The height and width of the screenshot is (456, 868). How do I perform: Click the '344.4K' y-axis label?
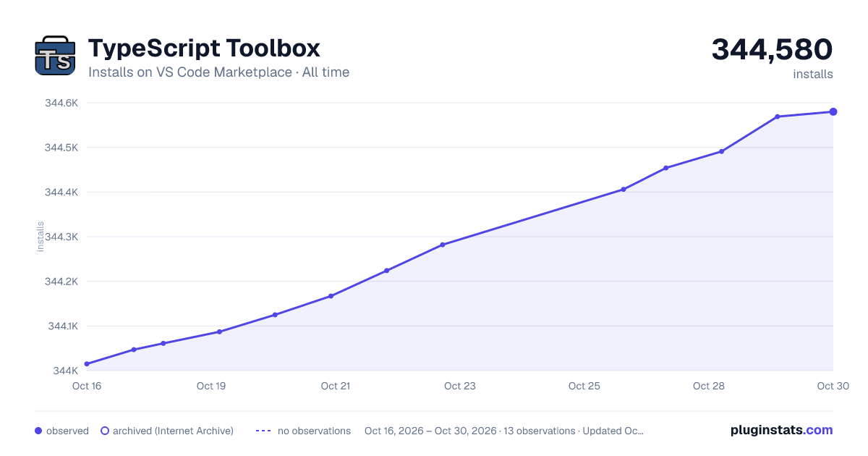61,193
